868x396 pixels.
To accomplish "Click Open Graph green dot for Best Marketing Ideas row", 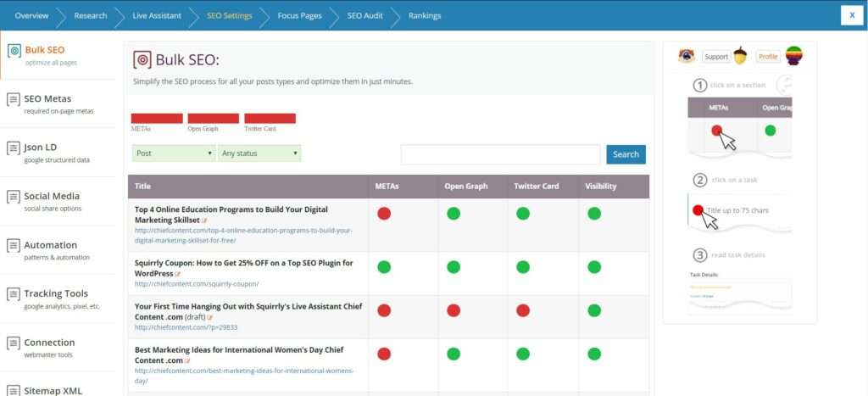I will pos(453,354).
